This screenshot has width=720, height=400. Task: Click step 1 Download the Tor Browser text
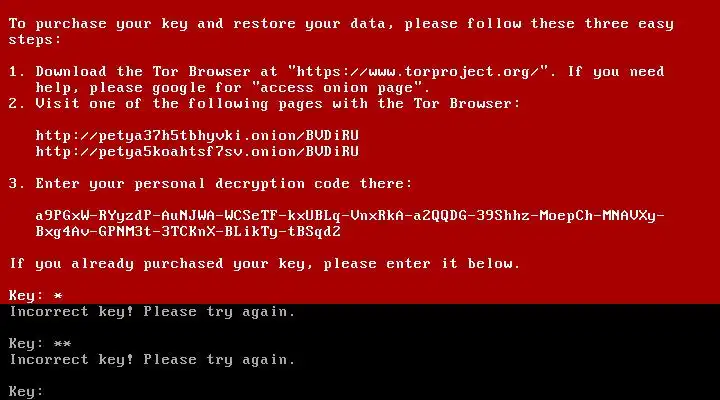[x=143, y=72]
